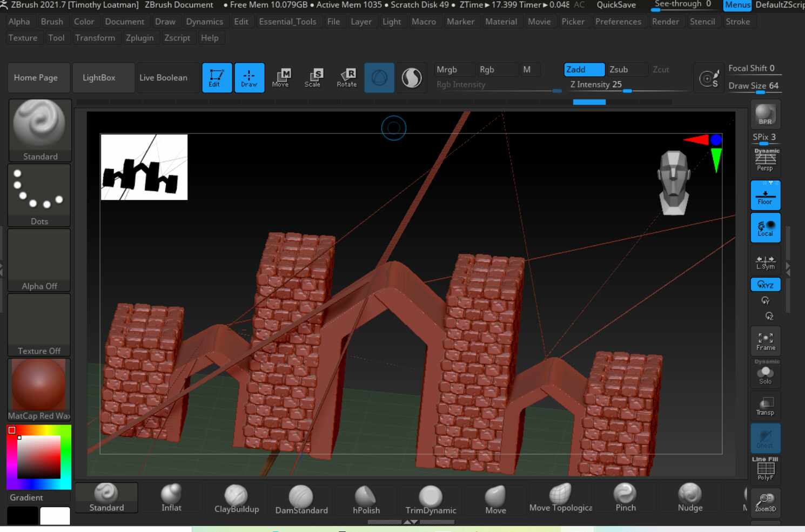Click the BPR render icon

(765, 115)
